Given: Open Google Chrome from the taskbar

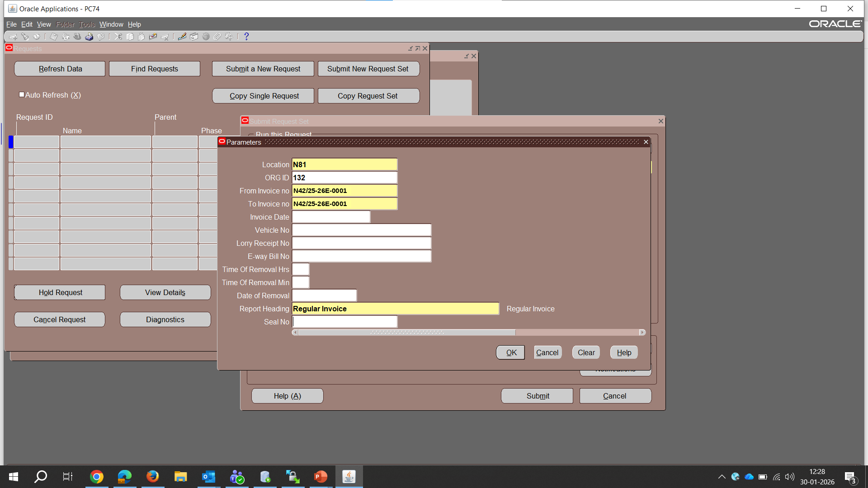Looking at the screenshot, I should pos(96,477).
